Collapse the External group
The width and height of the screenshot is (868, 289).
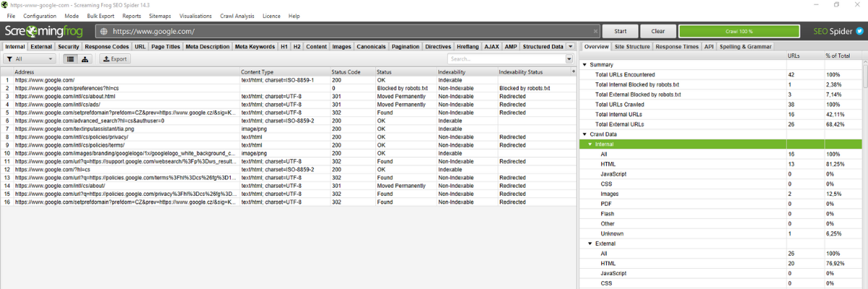coord(590,244)
